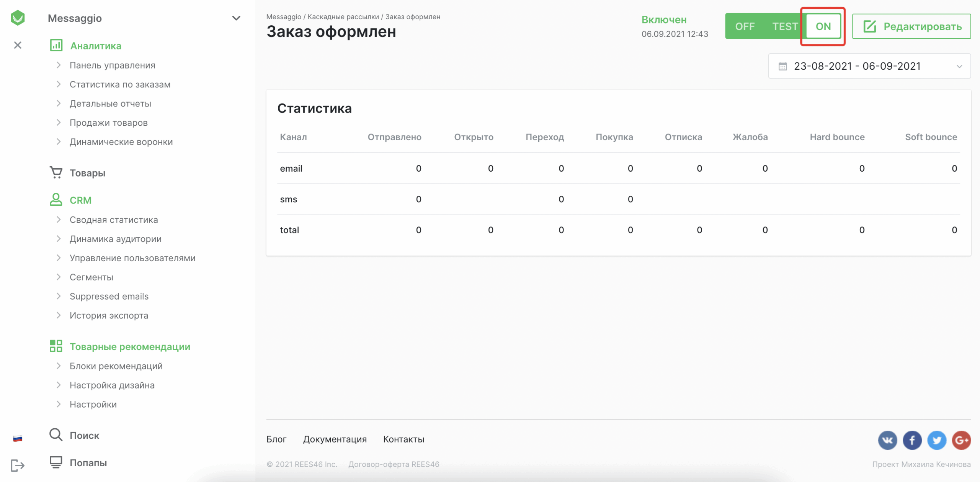Image resolution: width=980 pixels, height=482 pixels.
Task: Open Suppressed emails menu item
Action: (x=109, y=296)
